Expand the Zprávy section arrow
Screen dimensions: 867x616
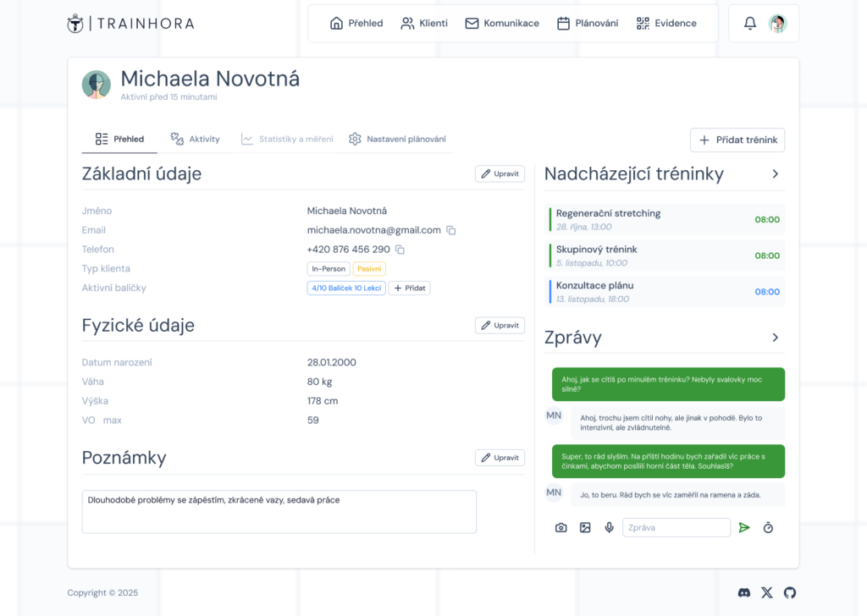tap(775, 338)
